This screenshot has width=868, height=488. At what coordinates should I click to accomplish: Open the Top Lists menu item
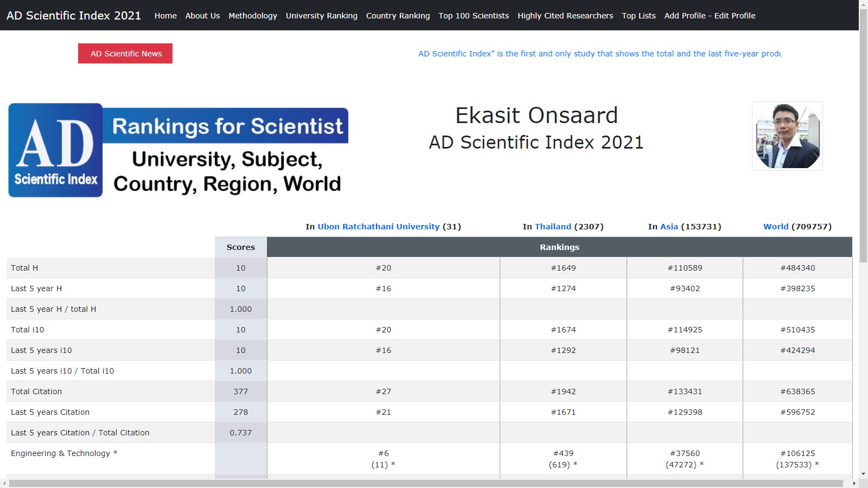point(639,16)
